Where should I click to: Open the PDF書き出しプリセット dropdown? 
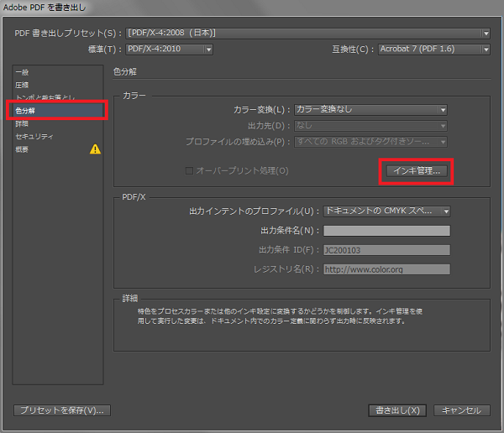[x=307, y=33]
